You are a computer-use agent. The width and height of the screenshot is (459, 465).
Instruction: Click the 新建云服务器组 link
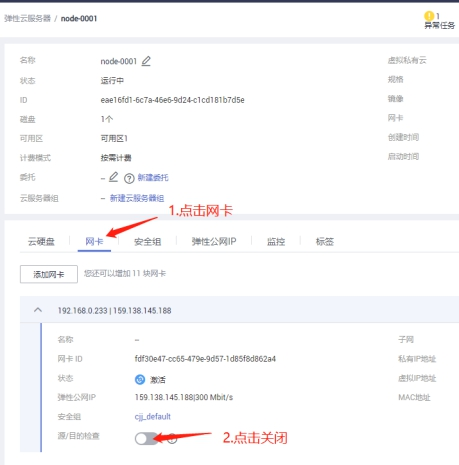[x=137, y=198]
